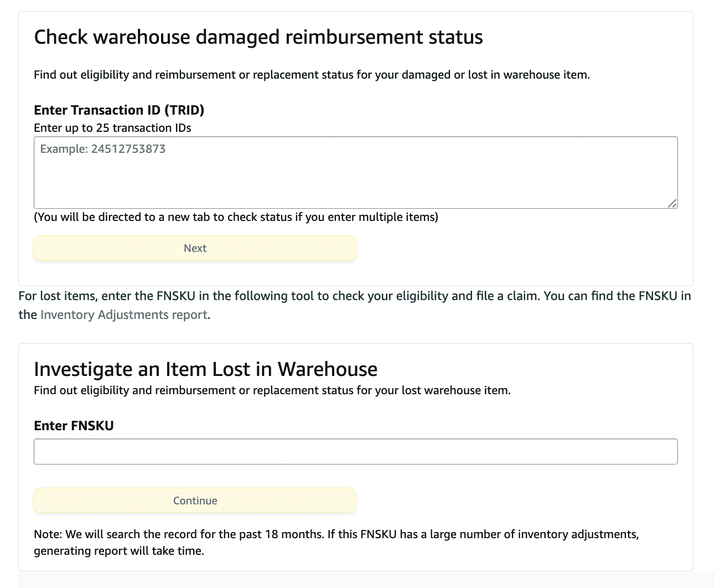Click the 'Enter up to 25 transaction IDs' hint
The image size is (715, 588).
tap(112, 128)
